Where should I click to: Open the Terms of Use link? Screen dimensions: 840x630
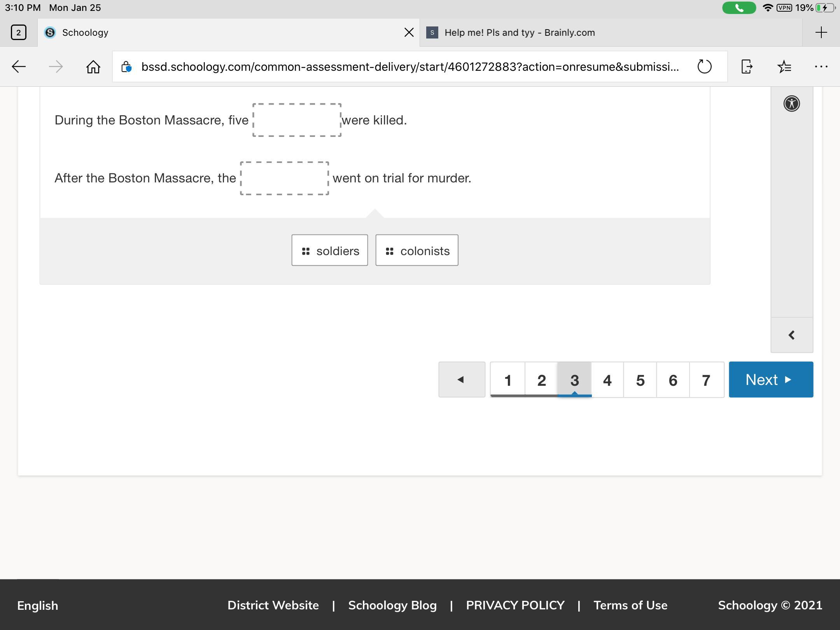[630, 605]
